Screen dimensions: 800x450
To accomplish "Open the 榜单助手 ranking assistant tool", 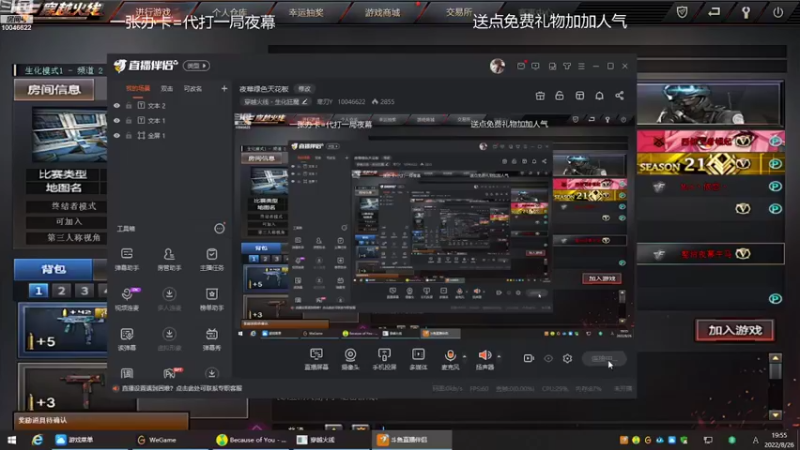I will [211, 298].
